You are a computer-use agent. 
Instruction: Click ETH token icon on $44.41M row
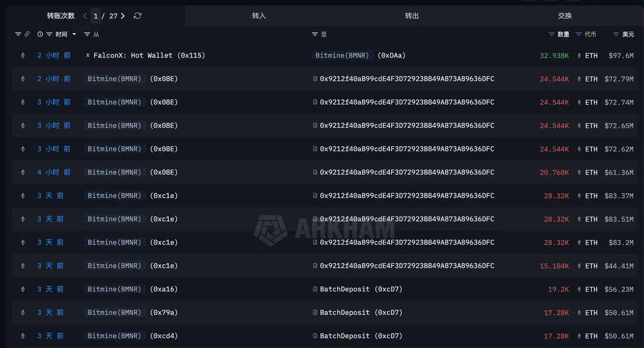click(579, 266)
